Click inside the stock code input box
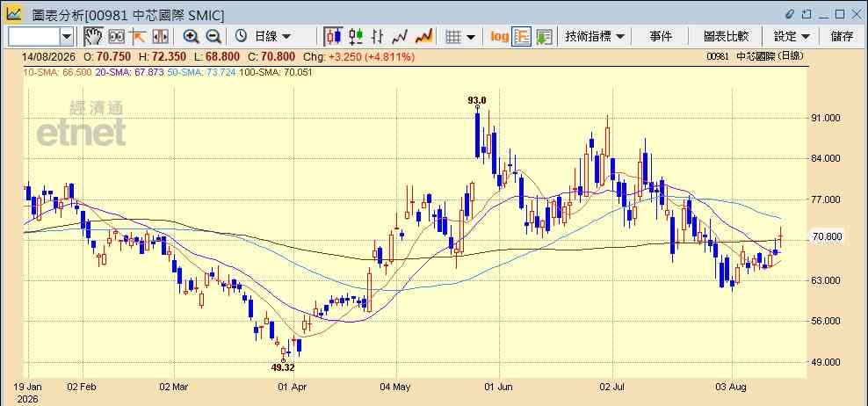Image resolution: width=868 pixels, height=406 pixels. [x=34, y=37]
